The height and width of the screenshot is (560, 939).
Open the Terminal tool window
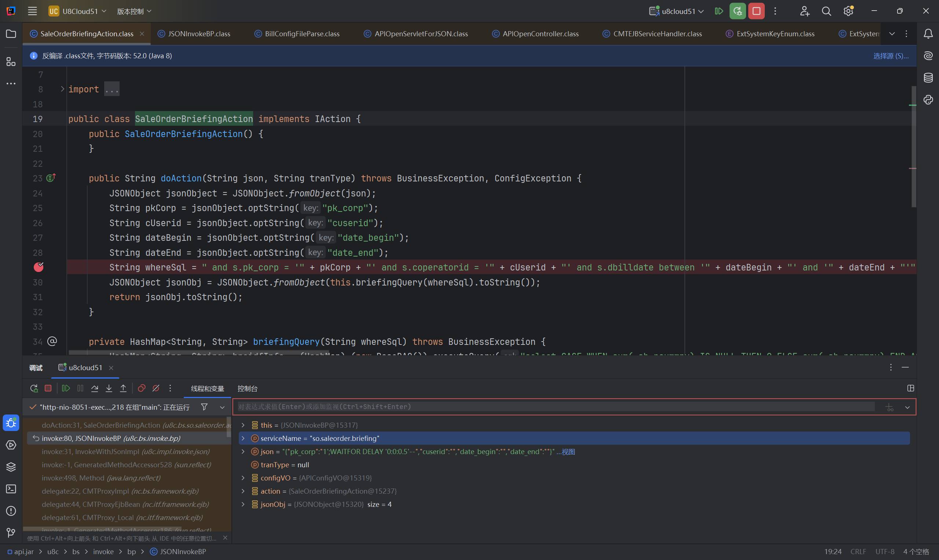(11, 489)
